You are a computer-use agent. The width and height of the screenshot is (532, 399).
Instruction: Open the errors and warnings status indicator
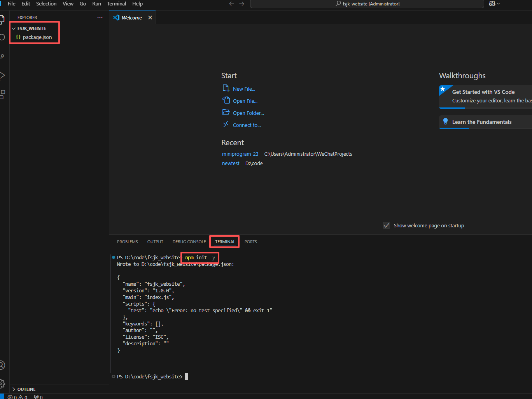pyautogui.click(x=17, y=397)
